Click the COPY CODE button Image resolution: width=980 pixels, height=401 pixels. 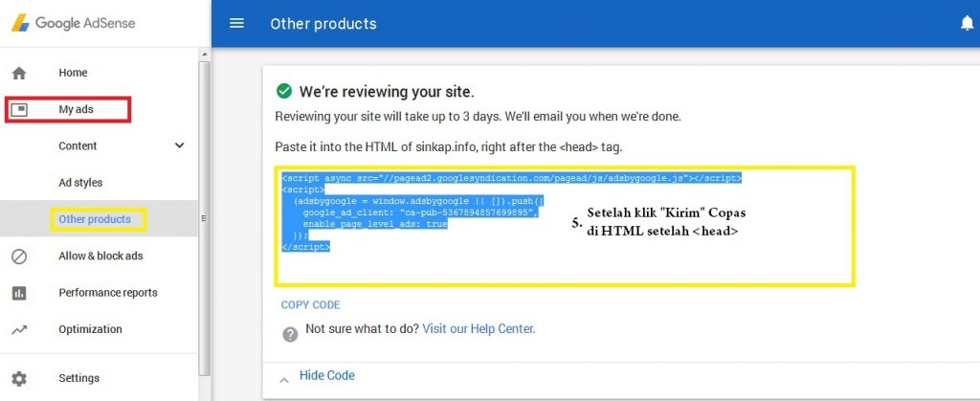[310, 305]
